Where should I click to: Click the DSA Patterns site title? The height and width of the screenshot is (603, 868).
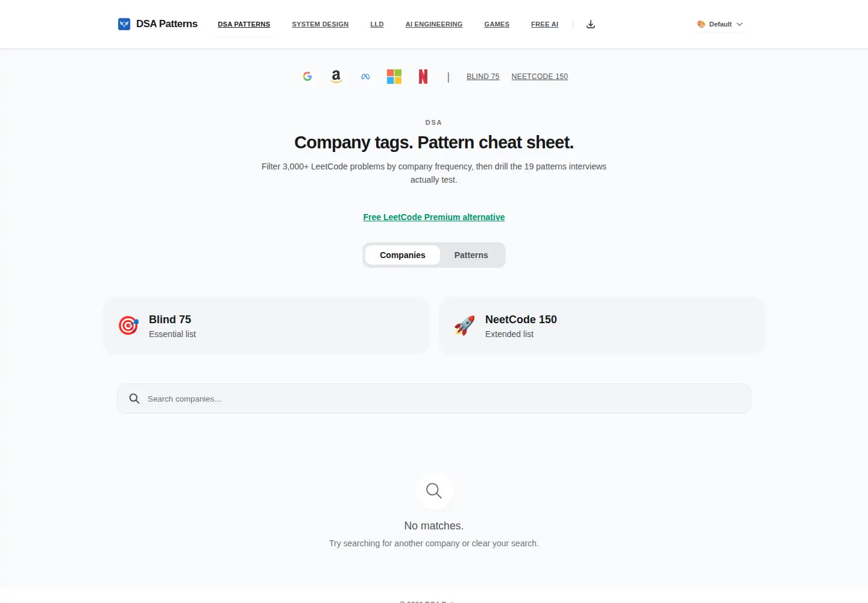[x=167, y=24]
